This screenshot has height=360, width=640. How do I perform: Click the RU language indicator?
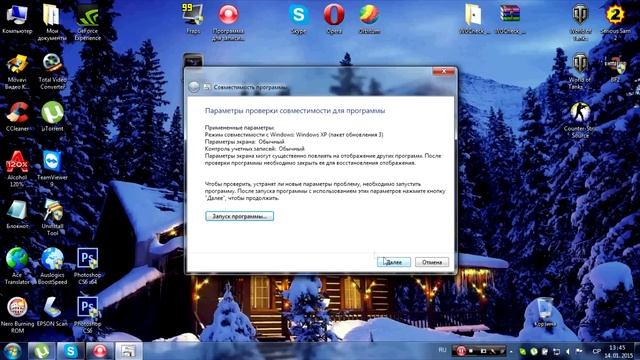point(442,350)
